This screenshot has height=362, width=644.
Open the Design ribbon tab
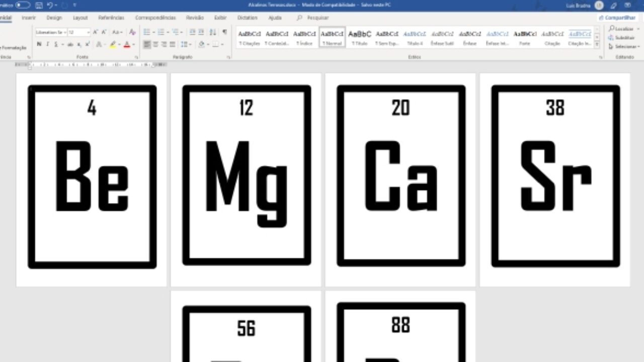tap(54, 18)
